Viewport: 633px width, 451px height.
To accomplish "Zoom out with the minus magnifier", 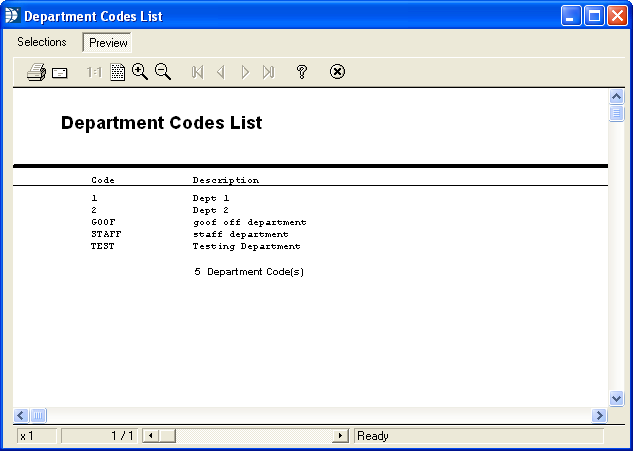I will tap(163, 72).
